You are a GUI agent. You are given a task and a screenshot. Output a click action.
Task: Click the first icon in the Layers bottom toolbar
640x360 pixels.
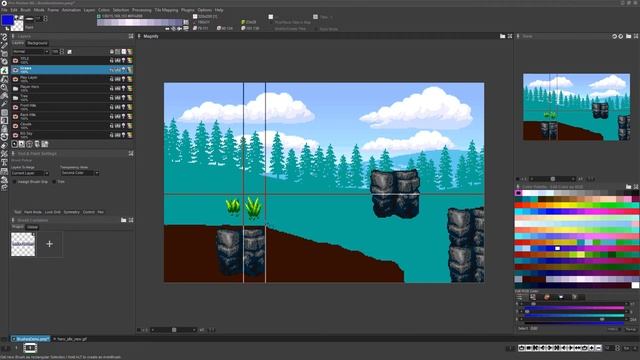click(x=14, y=144)
